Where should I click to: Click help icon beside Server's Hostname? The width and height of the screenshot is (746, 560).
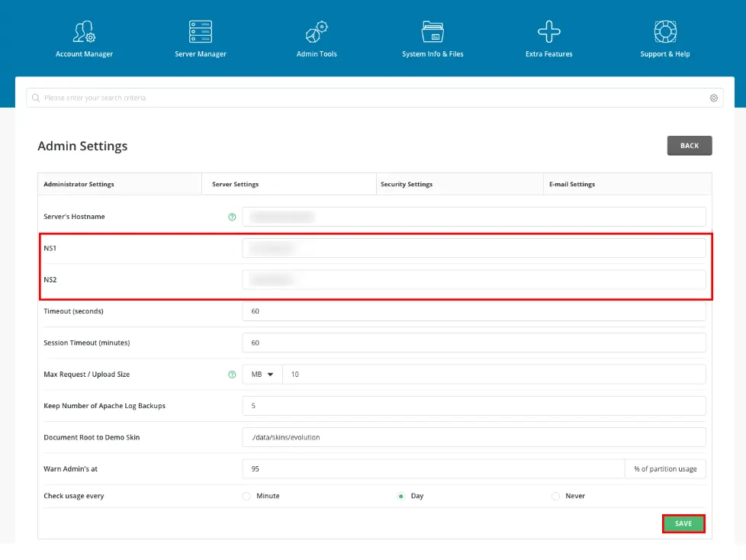click(232, 217)
